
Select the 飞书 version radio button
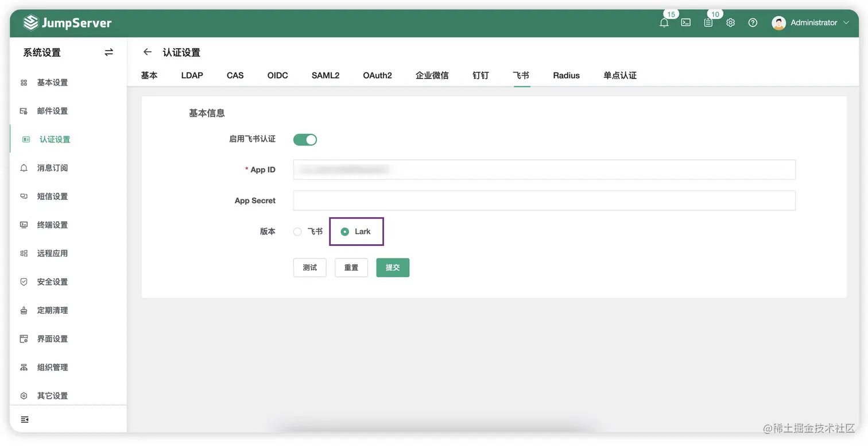tap(297, 232)
